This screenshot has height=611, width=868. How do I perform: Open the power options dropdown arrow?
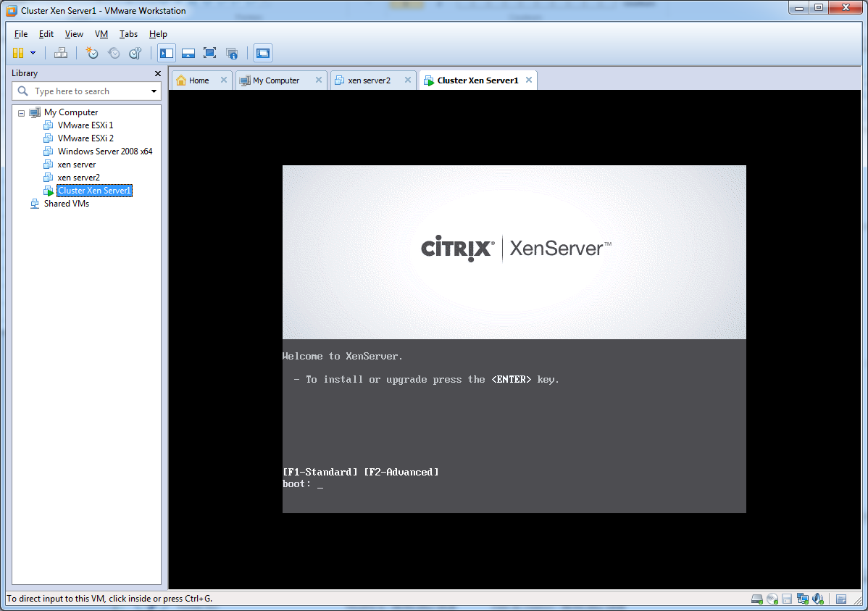coord(33,53)
